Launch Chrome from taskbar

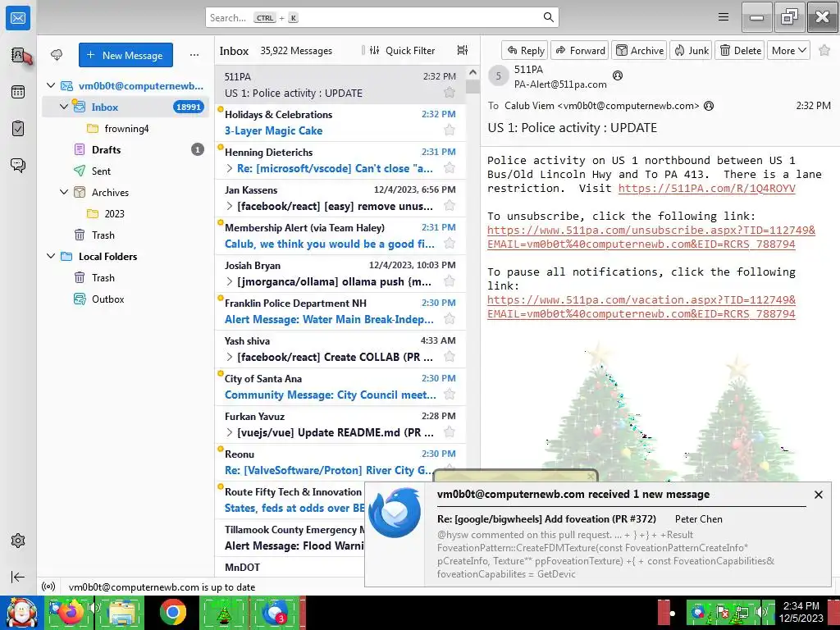tap(172, 613)
